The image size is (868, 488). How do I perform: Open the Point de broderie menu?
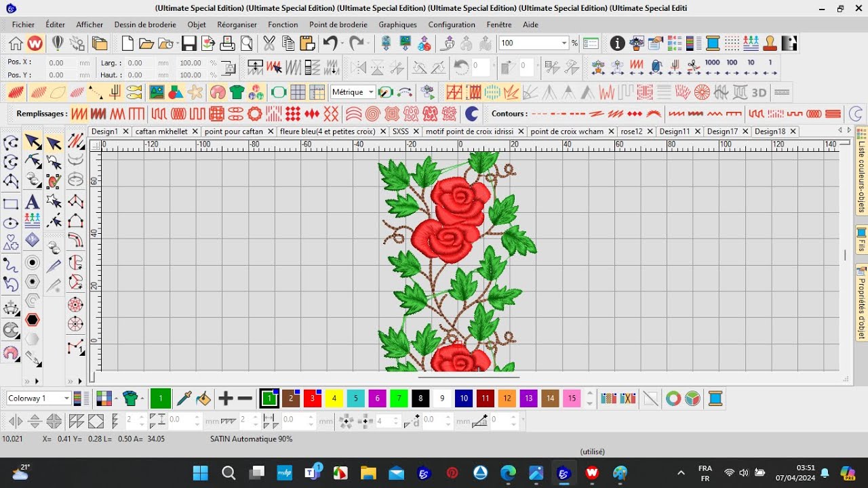(338, 24)
